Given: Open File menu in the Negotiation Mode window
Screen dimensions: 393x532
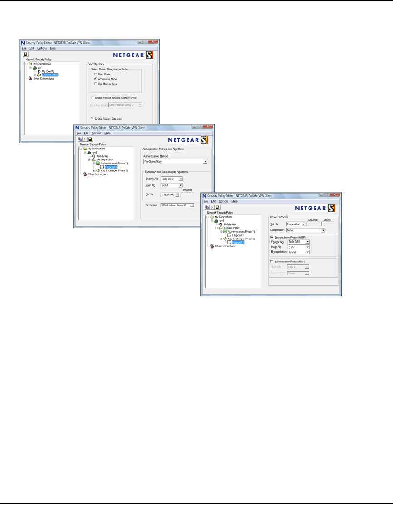Looking at the screenshot, I should pyautogui.click(x=25, y=48).
